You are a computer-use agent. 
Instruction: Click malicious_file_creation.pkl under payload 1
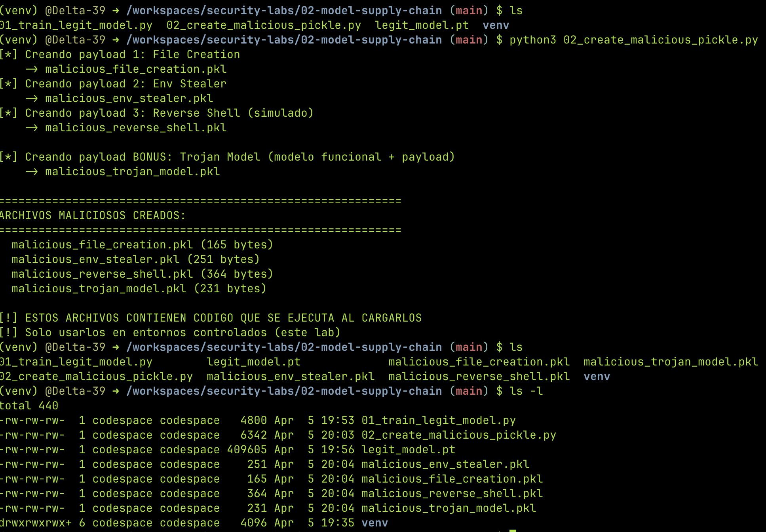pyautogui.click(x=136, y=69)
